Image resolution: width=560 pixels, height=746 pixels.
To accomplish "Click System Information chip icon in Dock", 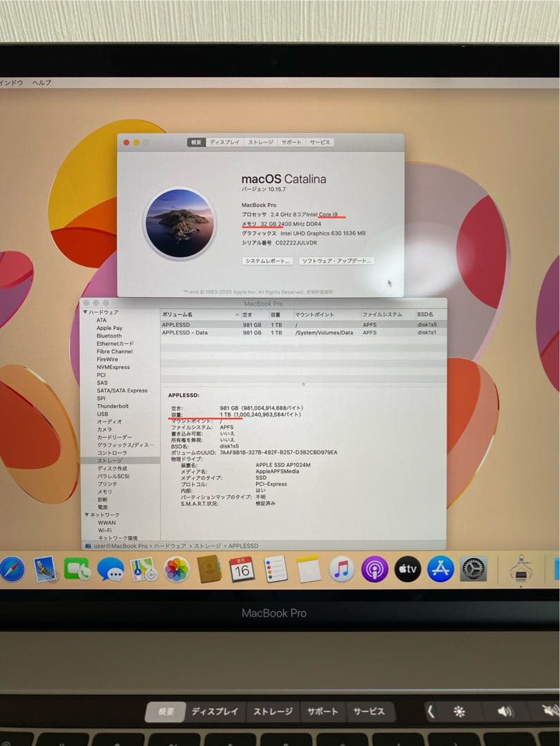I will click(521, 569).
